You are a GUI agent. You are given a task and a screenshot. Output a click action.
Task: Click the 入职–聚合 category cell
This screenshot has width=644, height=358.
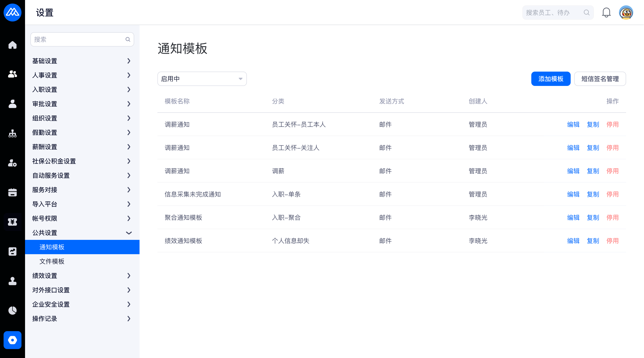(x=286, y=217)
